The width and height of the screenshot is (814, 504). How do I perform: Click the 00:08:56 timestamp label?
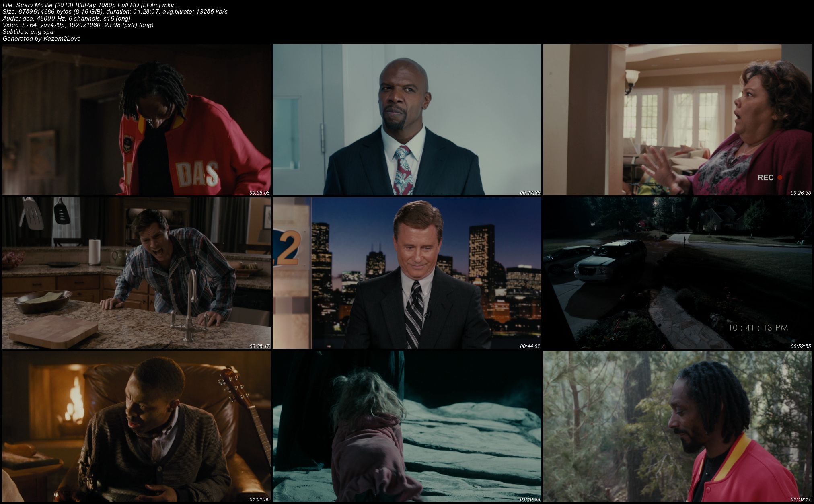point(259,193)
